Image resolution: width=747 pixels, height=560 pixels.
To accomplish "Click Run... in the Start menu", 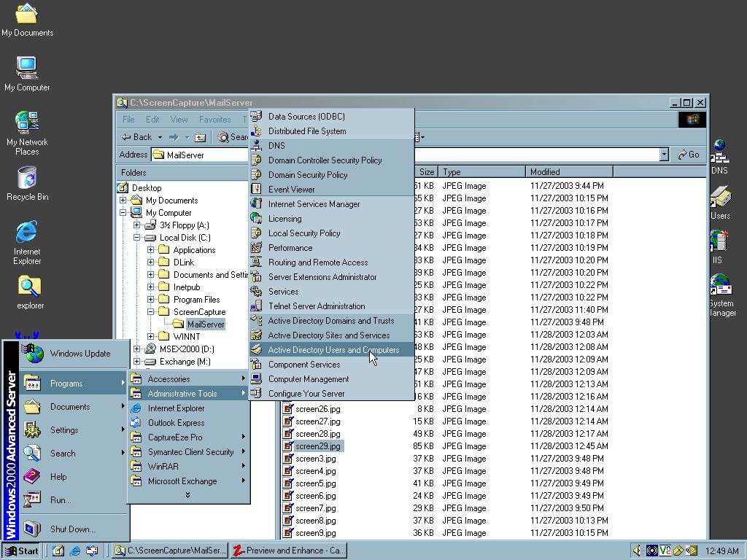I will tap(74, 500).
